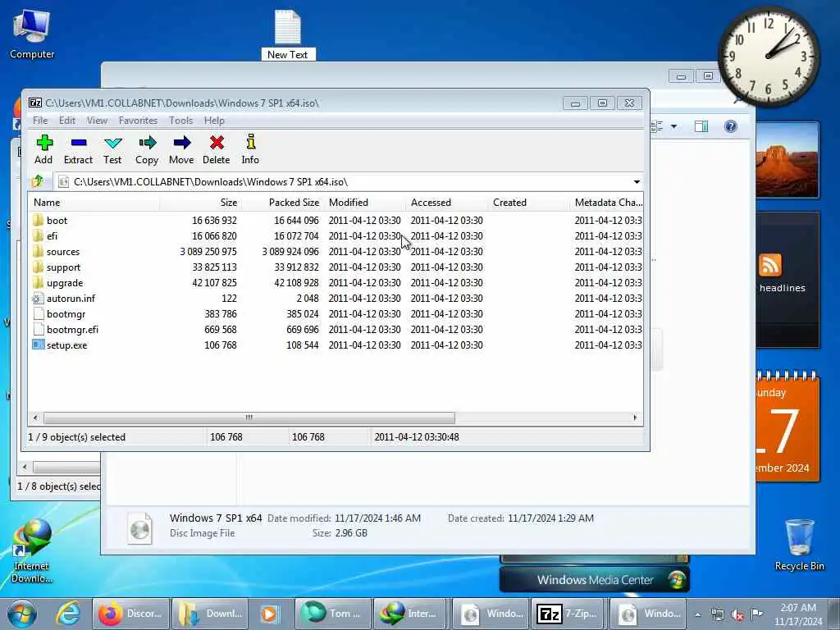Select the boot folder

coord(57,220)
